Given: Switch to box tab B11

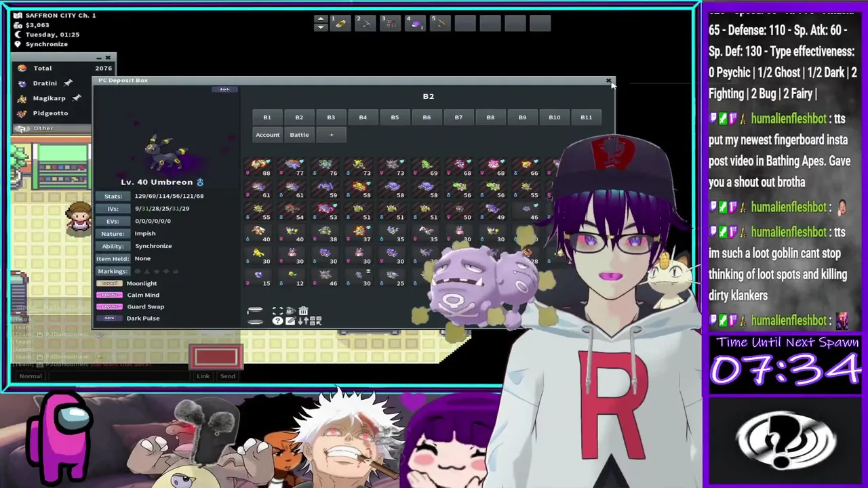Looking at the screenshot, I should coord(586,117).
